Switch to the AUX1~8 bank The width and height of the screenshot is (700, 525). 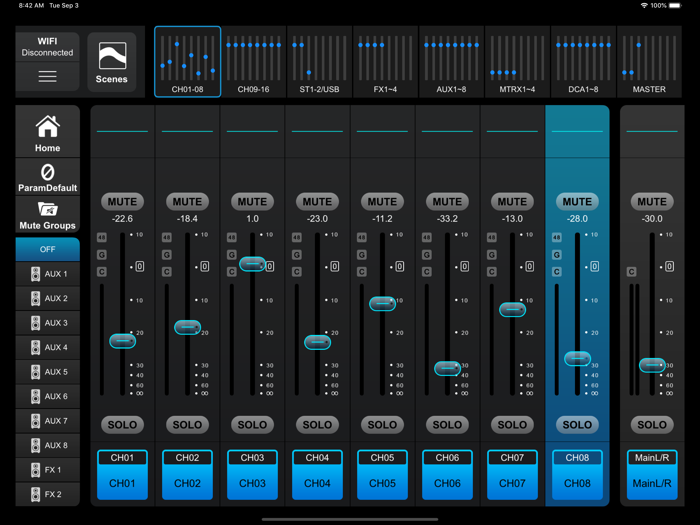point(451,62)
